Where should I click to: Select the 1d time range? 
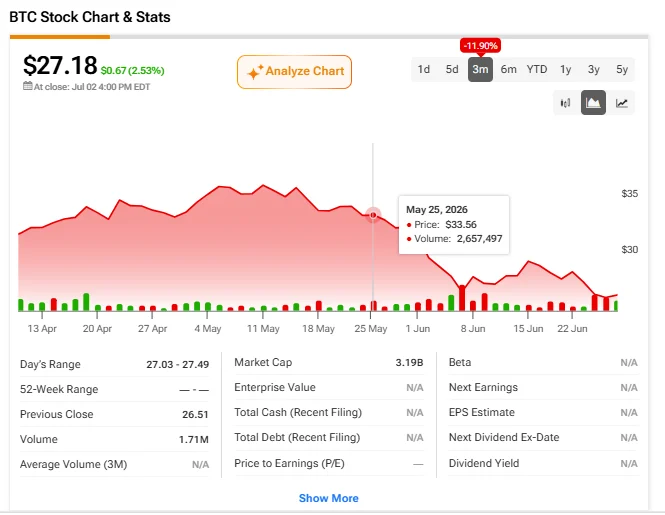(424, 69)
